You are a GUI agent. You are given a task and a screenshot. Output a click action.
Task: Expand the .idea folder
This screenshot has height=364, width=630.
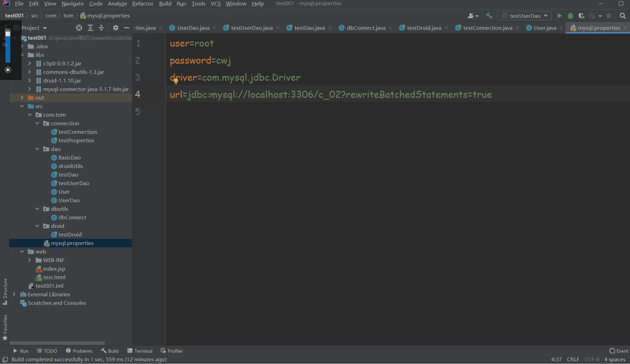(22, 46)
